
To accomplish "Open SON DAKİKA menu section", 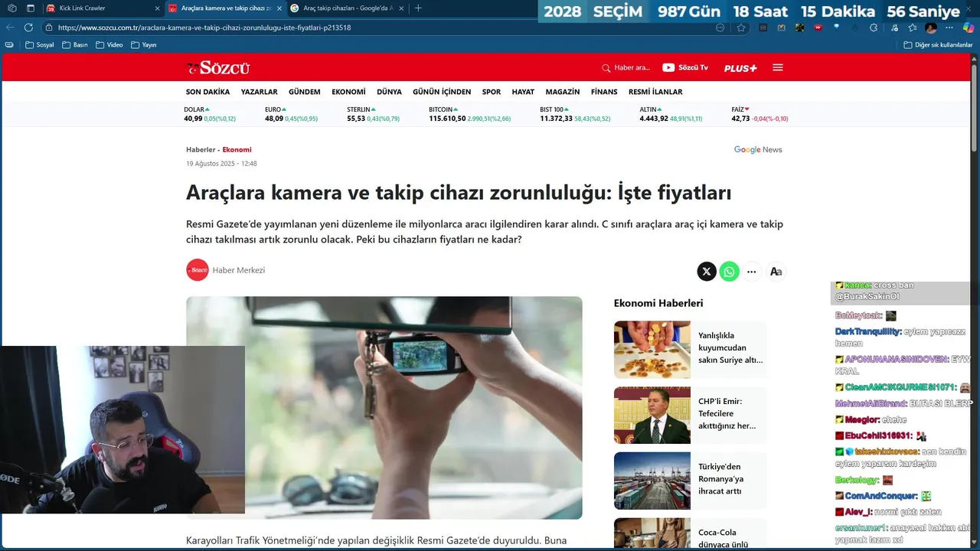I will pyautogui.click(x=207, y=92).
